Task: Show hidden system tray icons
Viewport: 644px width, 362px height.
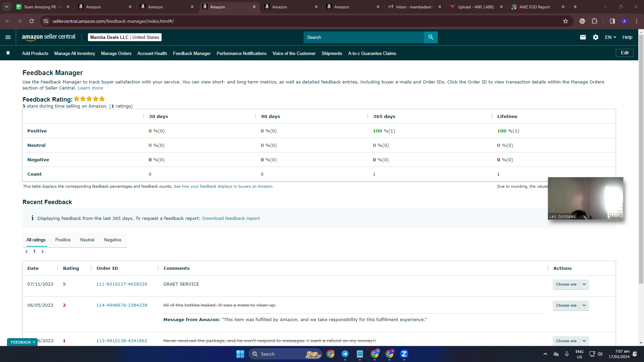Action: click(x=545, y=354)
